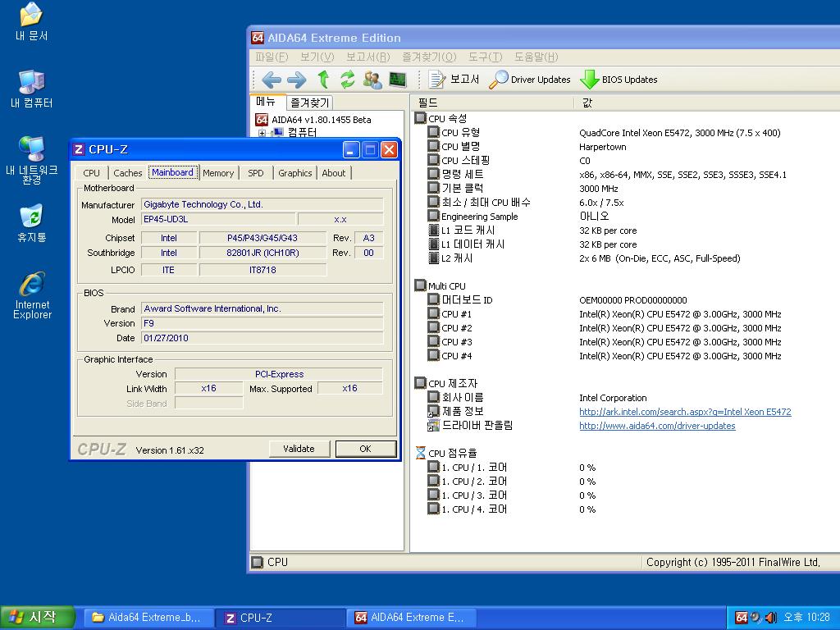Open the 내 컴퓨터 desktop icon
The width and height of the screenshot is (840, 630).
[x=32, y=89]
